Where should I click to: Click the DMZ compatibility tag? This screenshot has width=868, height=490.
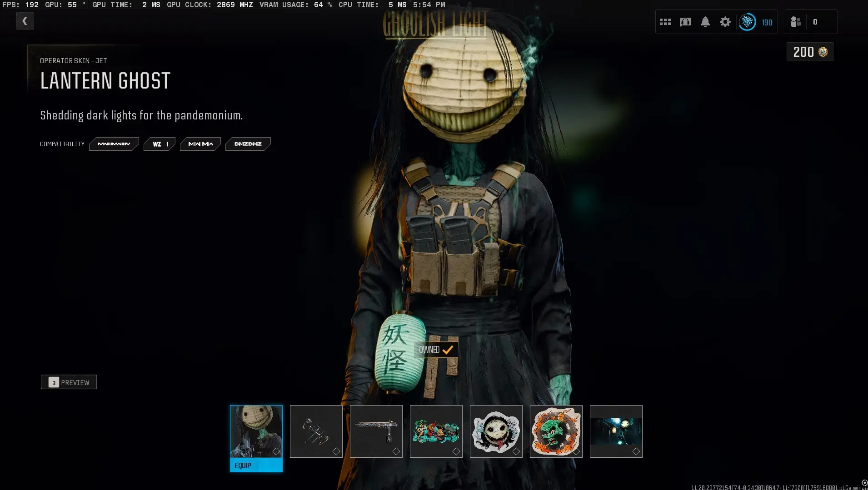pos(248,144)
